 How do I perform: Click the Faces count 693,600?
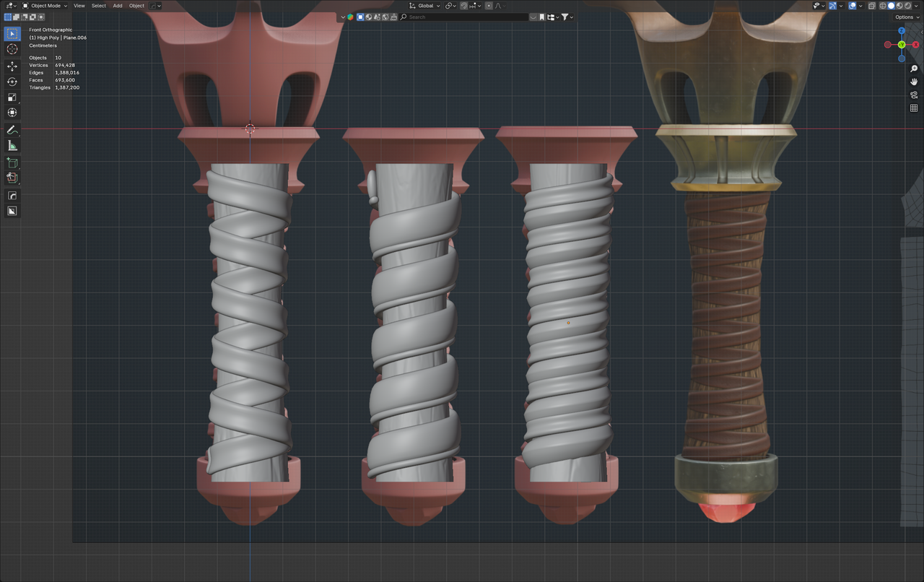tap(65, 80)
